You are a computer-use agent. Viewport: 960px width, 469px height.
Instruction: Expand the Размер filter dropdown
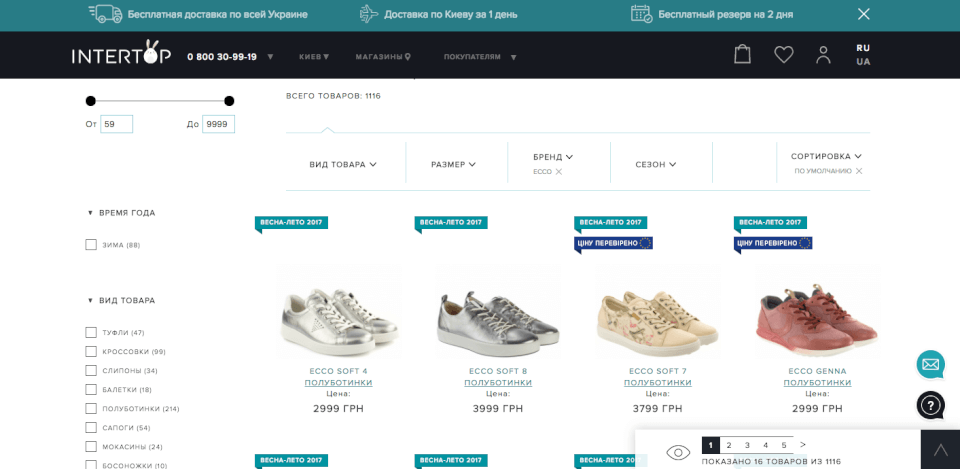453,164
